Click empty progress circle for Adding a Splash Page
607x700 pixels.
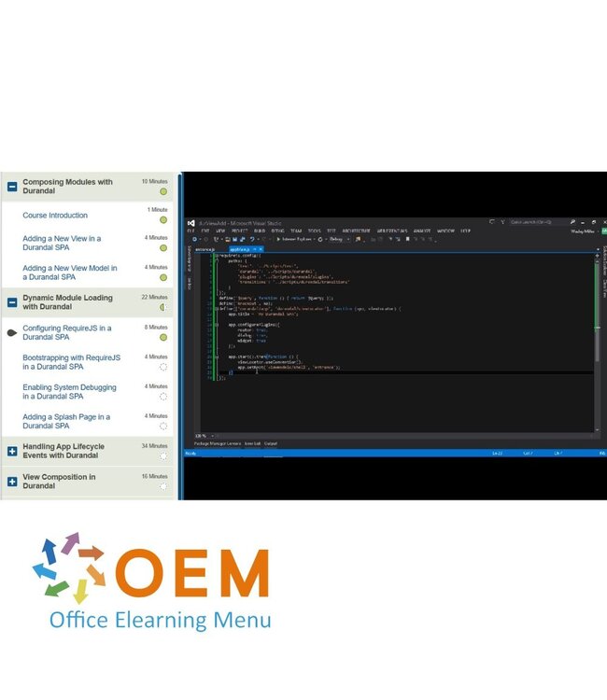pyautogui.click(x=163, y=427)
